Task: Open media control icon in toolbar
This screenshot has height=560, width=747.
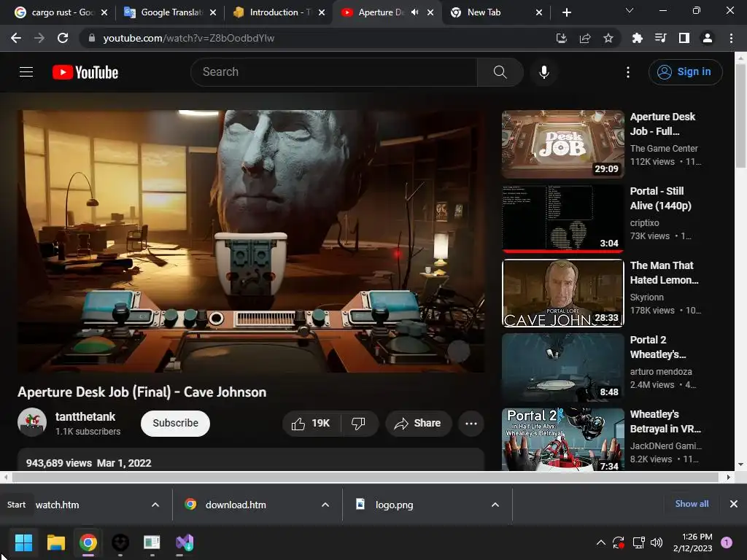Action: coord(660,38)
